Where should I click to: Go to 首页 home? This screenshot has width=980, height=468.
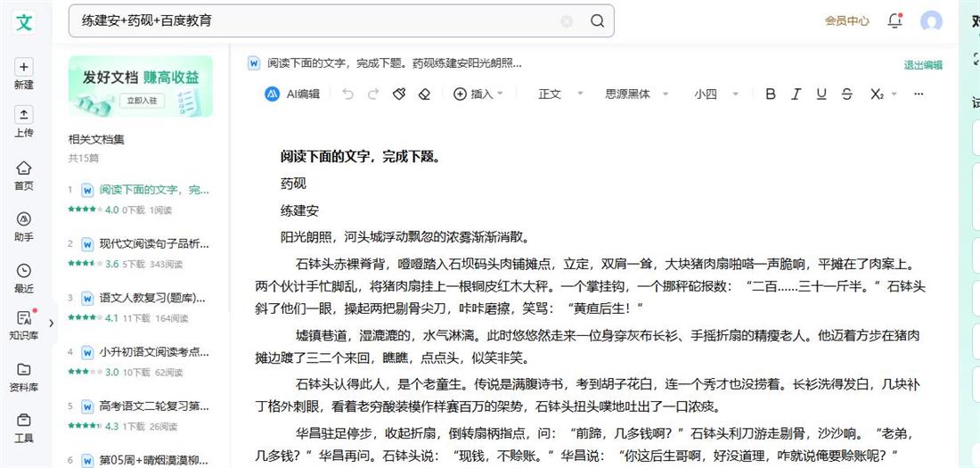pos(24,176)
